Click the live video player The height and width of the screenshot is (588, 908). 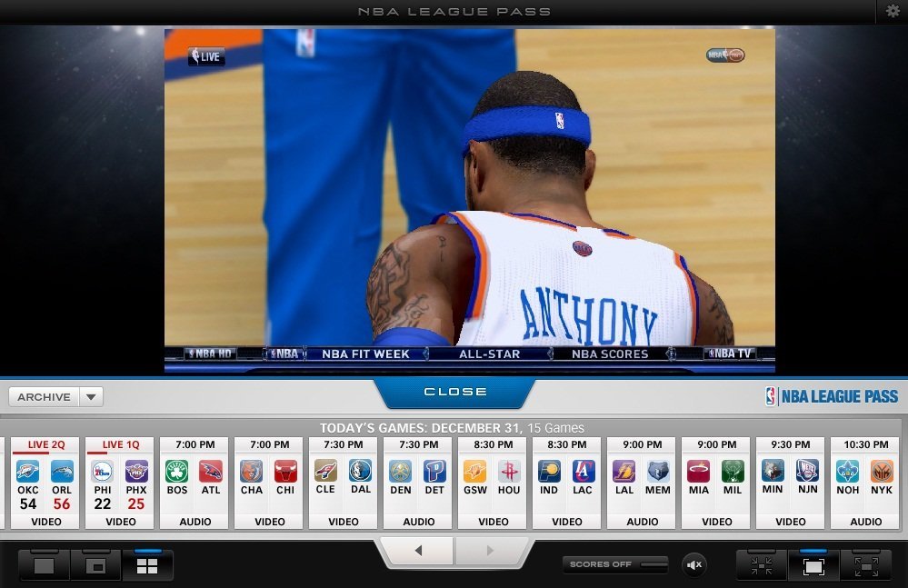coord(470,200)
